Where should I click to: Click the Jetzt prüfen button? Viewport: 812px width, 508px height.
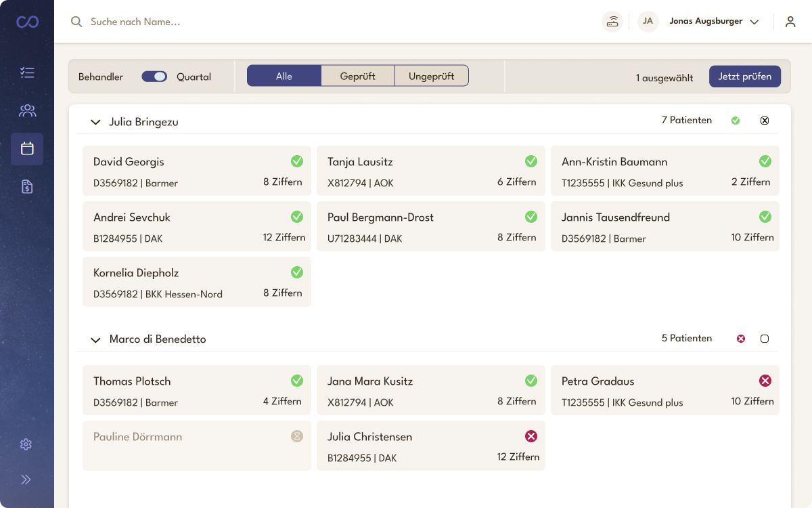pyautogui.click(x=744, y=77)
